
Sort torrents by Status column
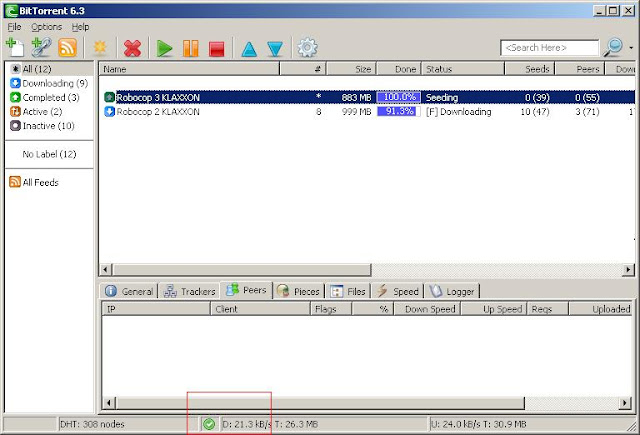pyautogui.click(x=463, y=69)
